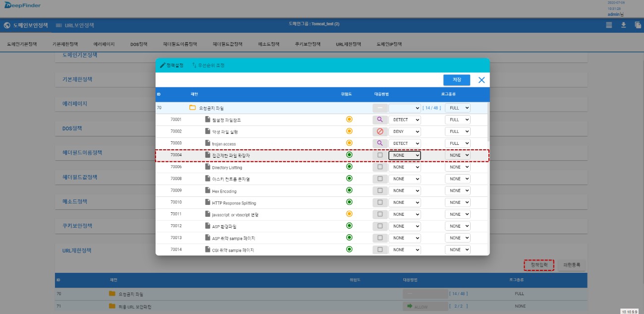
Task: Expand the 쿠키보안정책 section in the page body
Action: (x=321, y=226)
